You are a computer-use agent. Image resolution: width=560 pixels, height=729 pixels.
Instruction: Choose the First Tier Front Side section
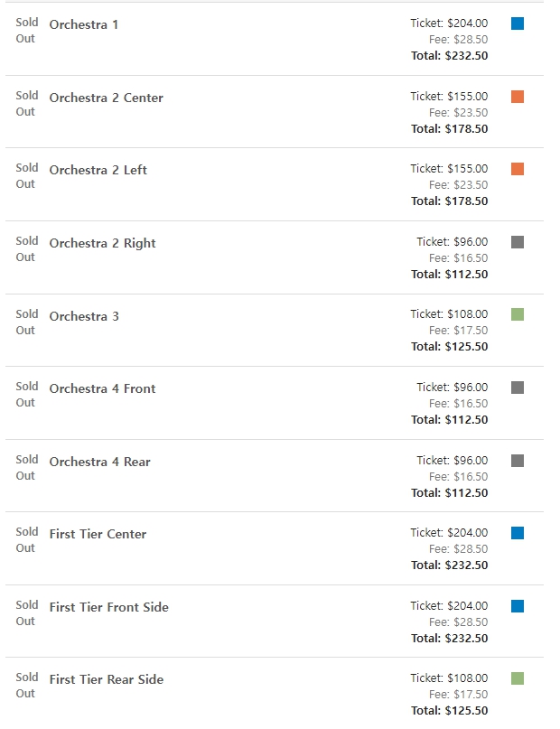pyautogui.click(x=109, y=607)
